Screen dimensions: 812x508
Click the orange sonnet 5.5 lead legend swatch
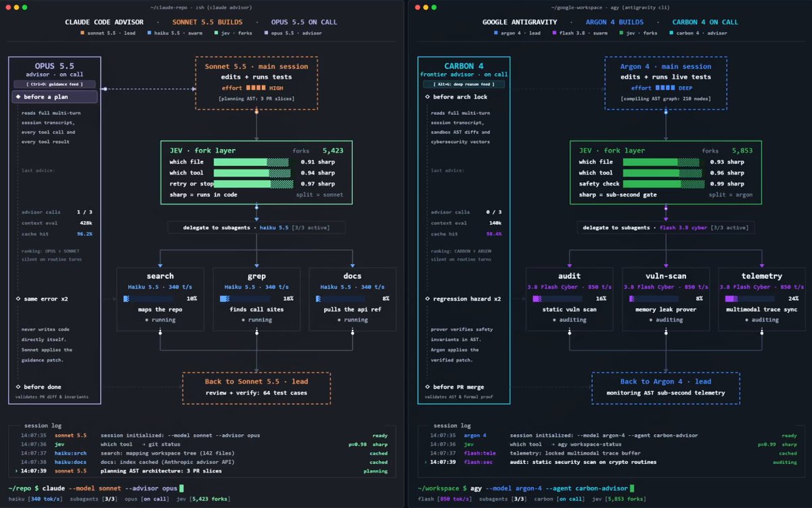(x=83, y=33)
